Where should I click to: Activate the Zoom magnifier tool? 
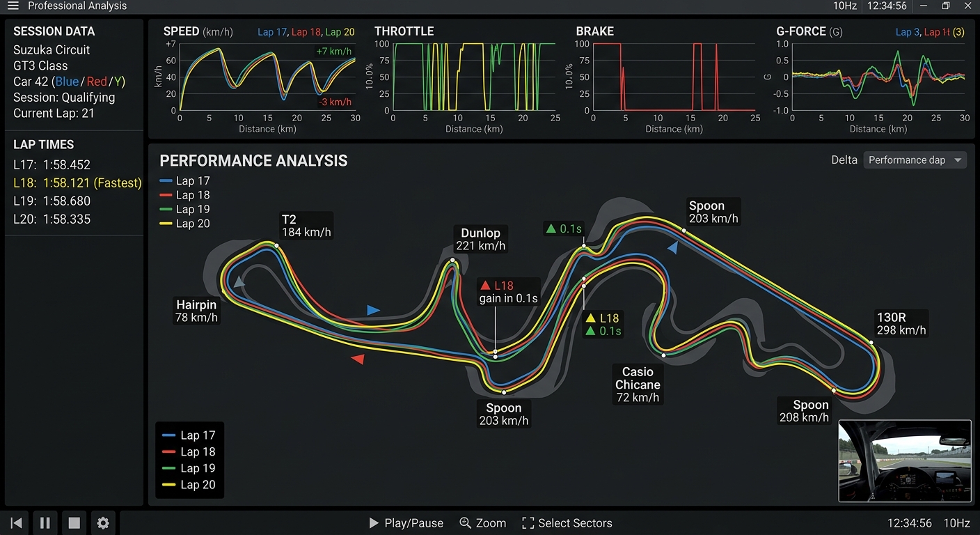(482, 523)
